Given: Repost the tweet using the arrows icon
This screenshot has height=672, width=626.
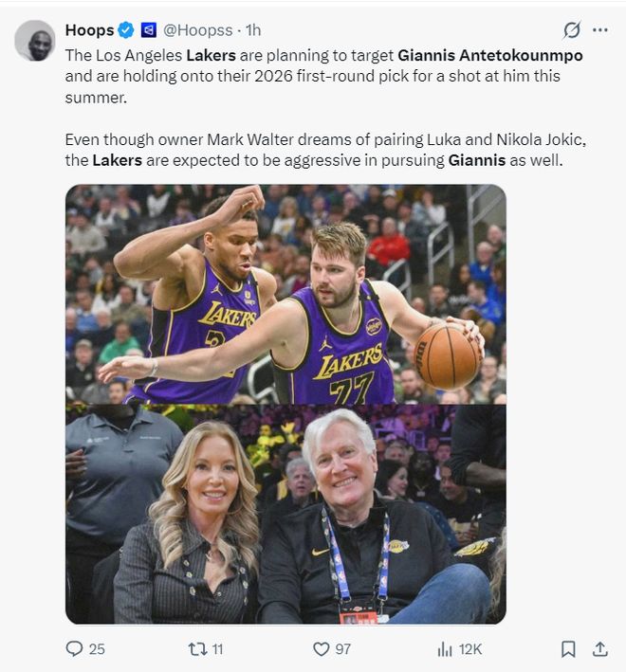Looking at the screenshot, I should coord(197,648).
